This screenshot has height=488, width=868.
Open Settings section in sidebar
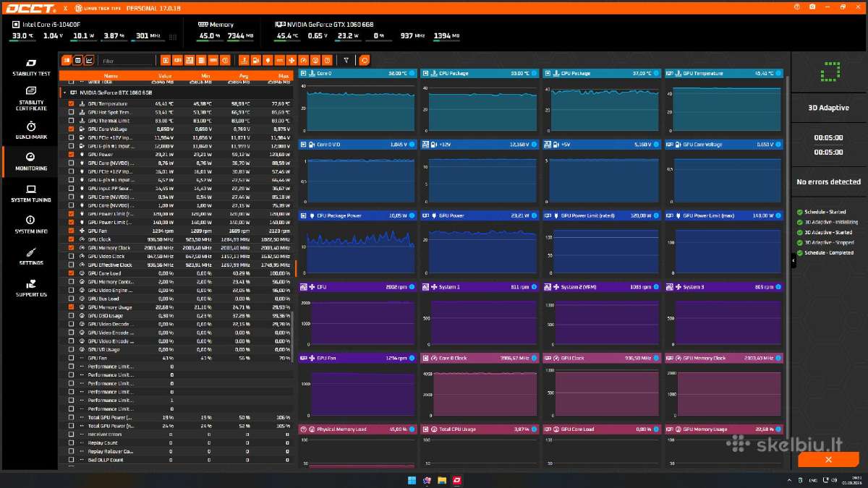30,257
